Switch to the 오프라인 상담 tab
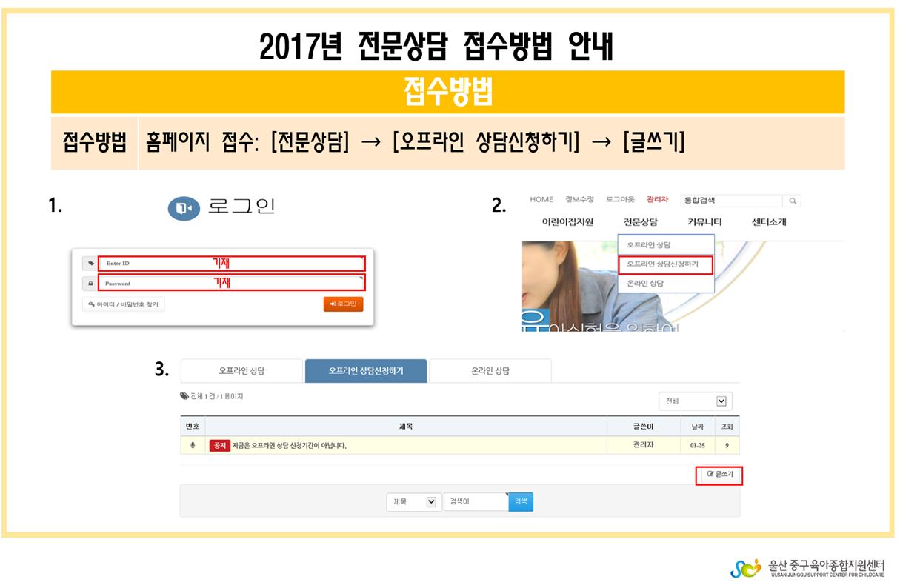Screen dimensions: 900x588 (241, 371)
